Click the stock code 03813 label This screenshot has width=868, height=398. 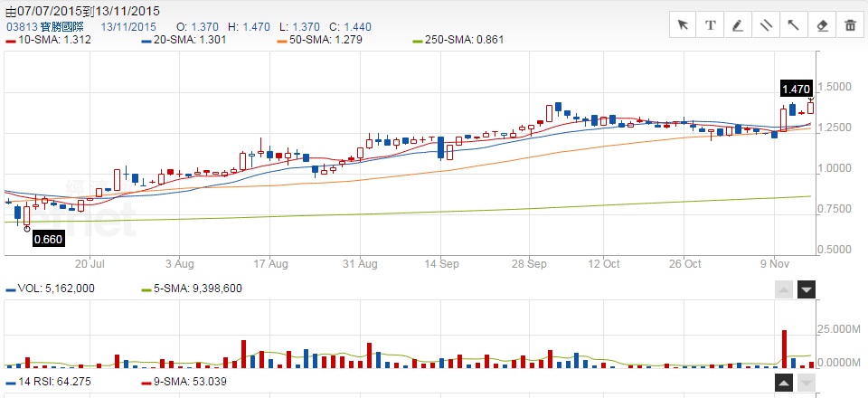click(20, 27)
